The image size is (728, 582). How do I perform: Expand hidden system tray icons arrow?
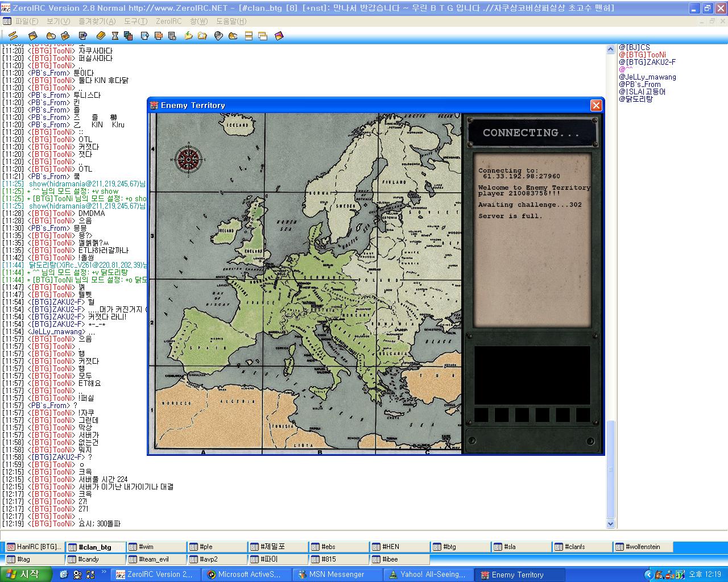(x=650, y=575)
